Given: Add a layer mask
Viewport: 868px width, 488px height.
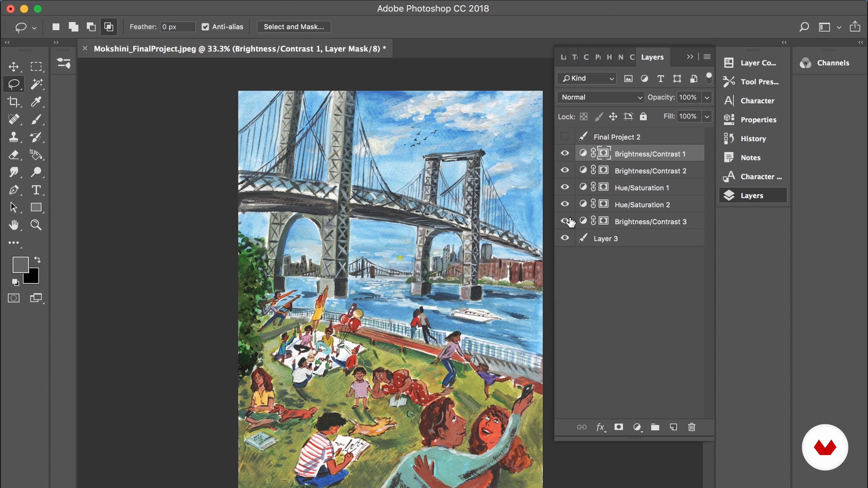Looking at the screenshot, I should [619, 427].
